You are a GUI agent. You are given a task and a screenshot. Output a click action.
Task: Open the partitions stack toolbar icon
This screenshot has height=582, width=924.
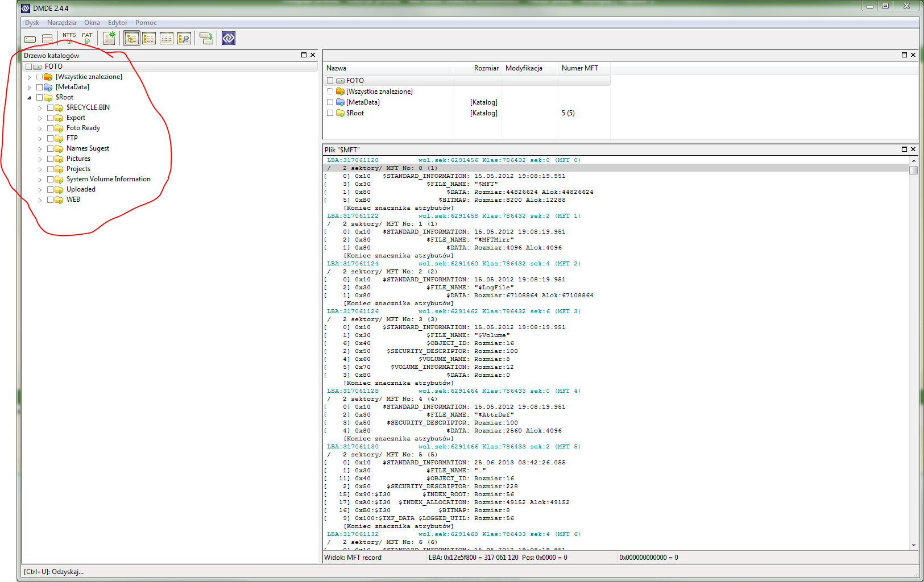[47, 39]
